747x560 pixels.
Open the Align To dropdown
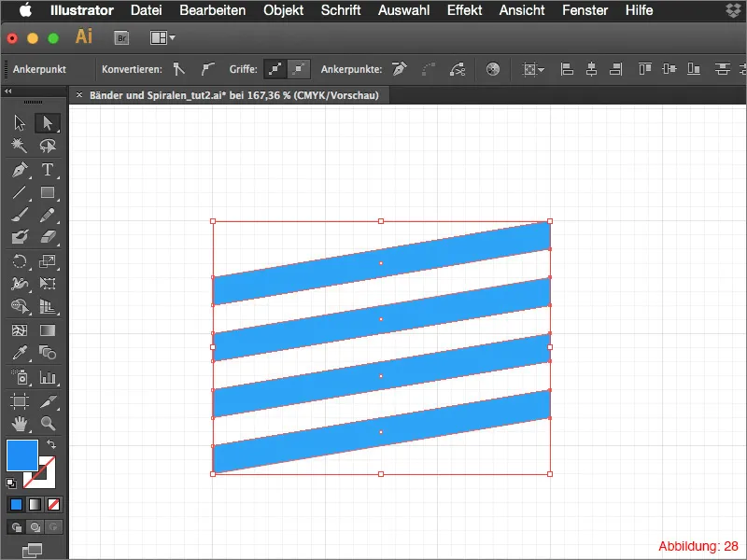tap(533, 69)
